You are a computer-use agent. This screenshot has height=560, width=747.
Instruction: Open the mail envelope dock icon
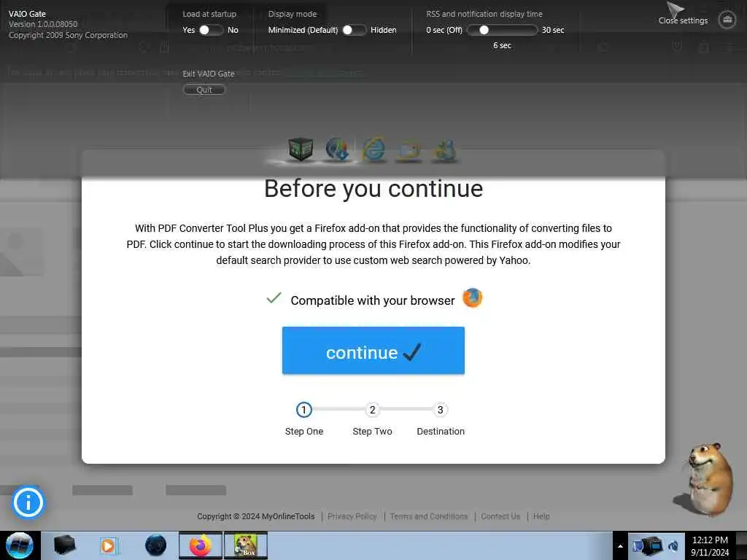[x=409, y=151]
